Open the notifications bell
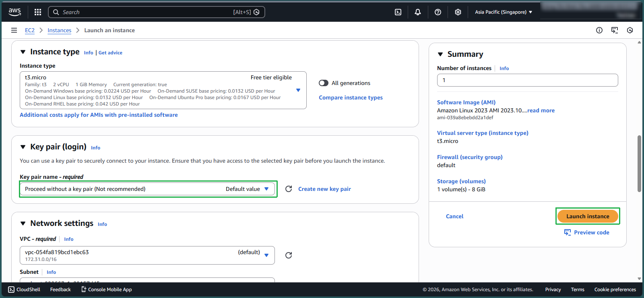This screenshot has height=298, width=644. coord(418,12)
